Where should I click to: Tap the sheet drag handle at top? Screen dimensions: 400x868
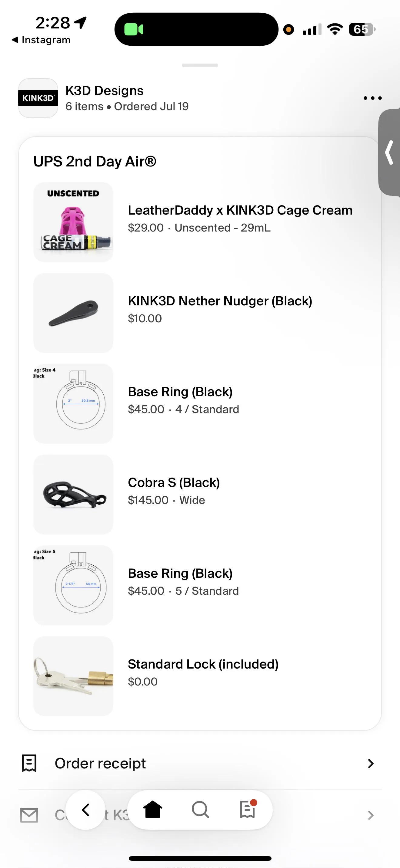click(x=200, y=65)
